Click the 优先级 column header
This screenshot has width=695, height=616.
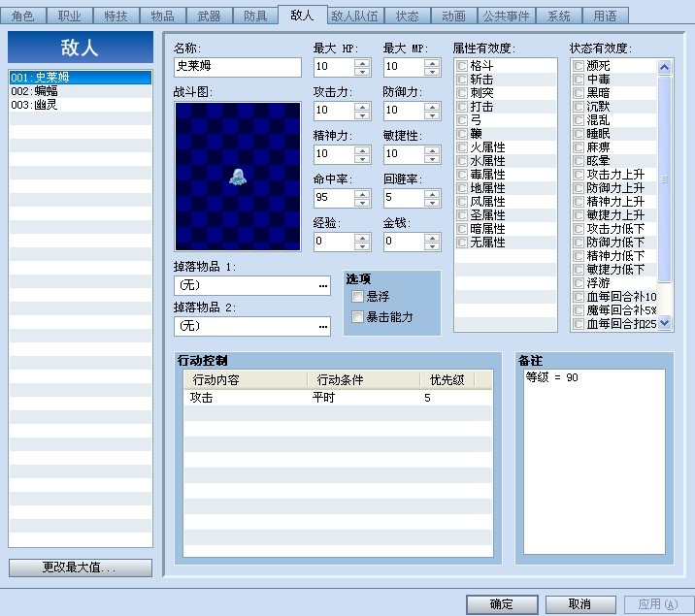pos(447,380)
